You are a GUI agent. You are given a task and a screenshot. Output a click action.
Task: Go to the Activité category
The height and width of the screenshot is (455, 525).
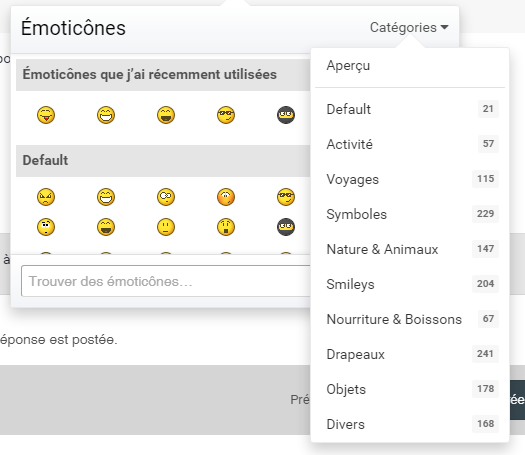click(x=410, y=144)
